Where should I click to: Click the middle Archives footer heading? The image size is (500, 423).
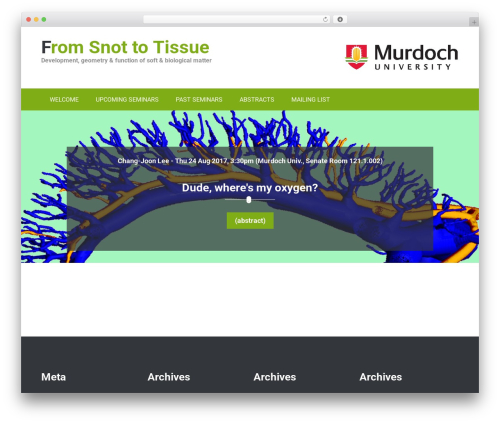click(x=275, y=377)
